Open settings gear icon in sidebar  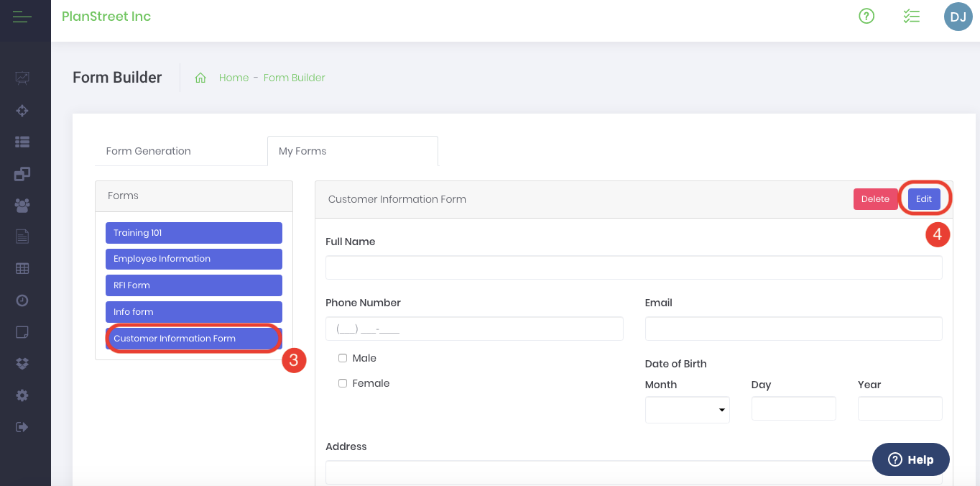tap(22, 395)
